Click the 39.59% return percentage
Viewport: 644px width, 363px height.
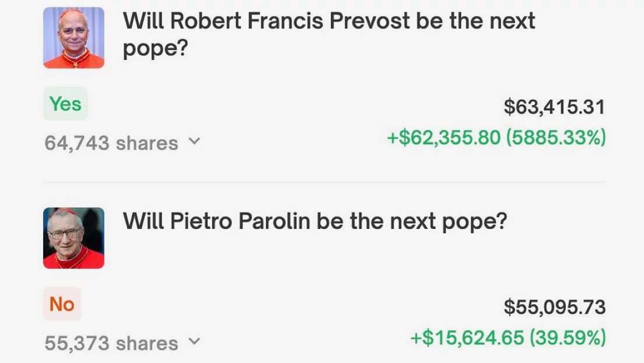pos(568,337)
